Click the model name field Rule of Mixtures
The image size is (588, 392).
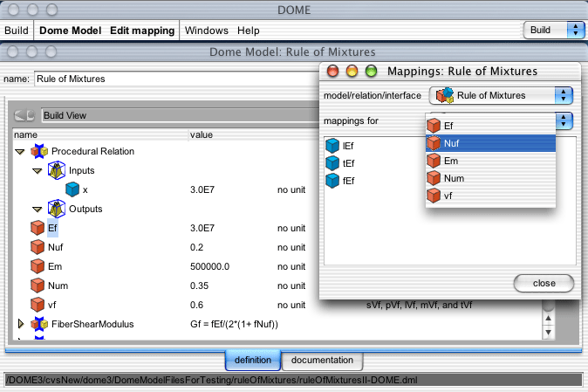click(176, 79)
